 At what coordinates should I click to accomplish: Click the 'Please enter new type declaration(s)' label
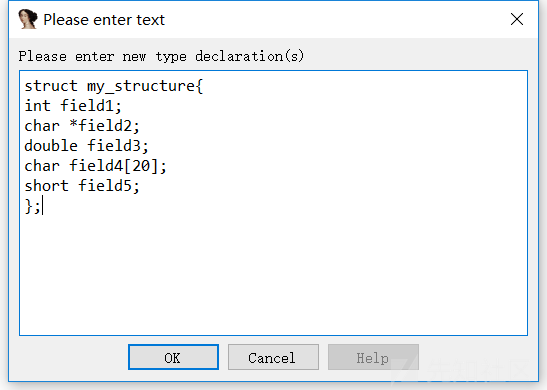click(x=161, y=56)
